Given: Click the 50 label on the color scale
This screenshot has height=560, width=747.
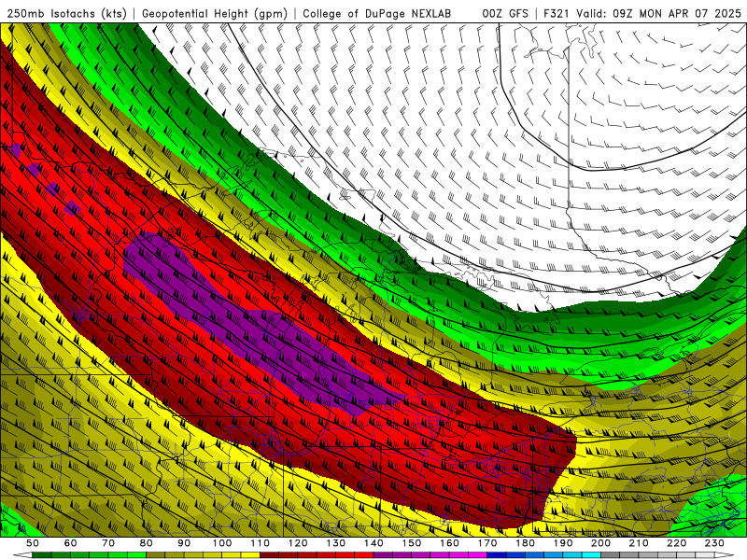Looking at the screenshot, I should coord(33,543).
